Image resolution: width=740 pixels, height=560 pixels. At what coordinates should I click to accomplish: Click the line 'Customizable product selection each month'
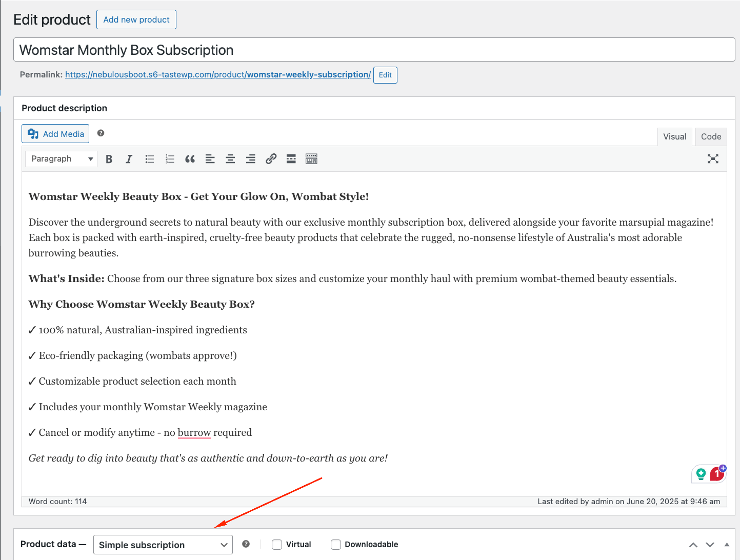[132, 381]
